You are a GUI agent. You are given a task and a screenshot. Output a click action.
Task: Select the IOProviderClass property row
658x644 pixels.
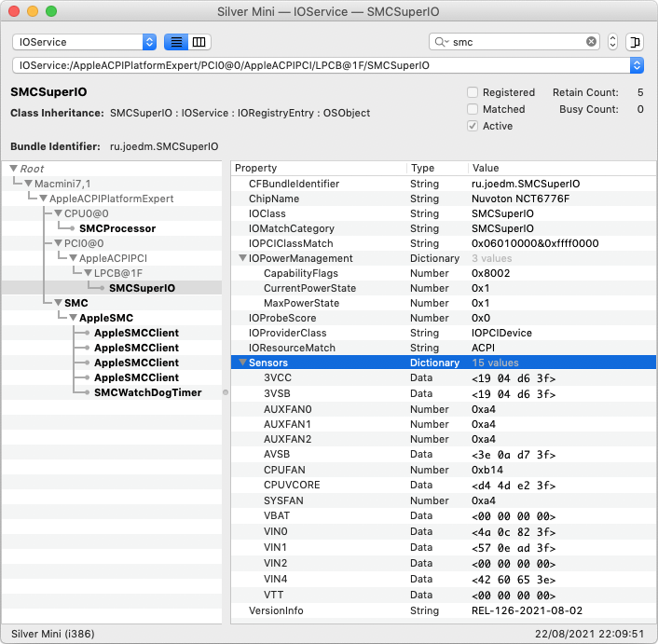[443, 333]
